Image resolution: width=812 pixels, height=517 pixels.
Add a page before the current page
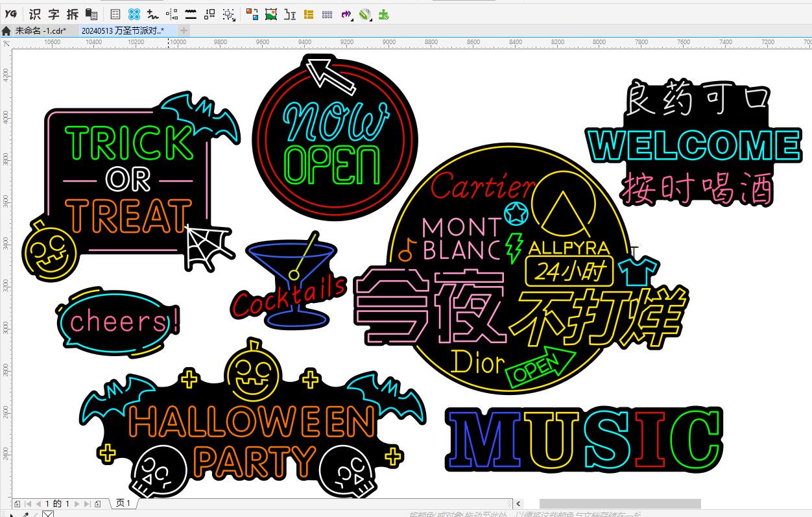(x=16, y=503)
